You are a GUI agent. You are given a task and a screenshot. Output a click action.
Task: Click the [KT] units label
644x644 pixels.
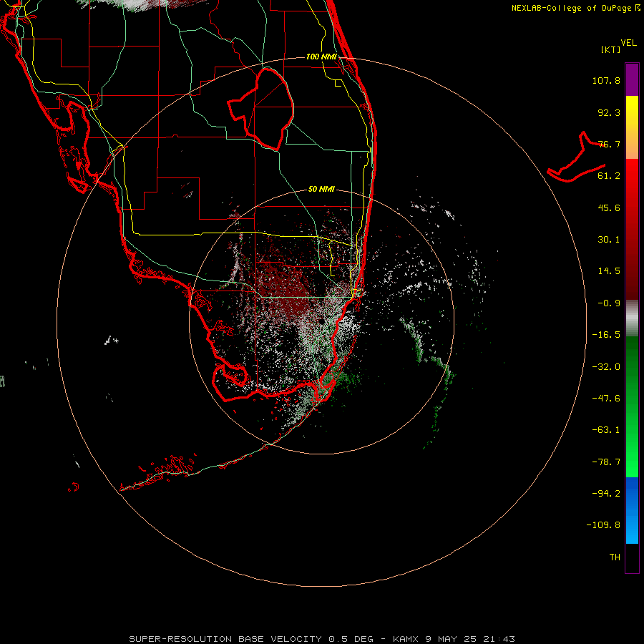click(611, 49)
